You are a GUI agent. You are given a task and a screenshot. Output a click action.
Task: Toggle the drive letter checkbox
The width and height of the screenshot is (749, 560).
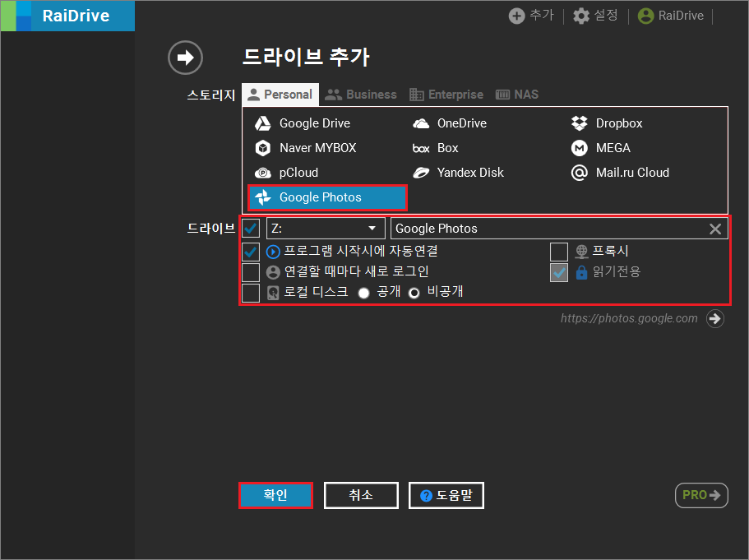point(251,229)
